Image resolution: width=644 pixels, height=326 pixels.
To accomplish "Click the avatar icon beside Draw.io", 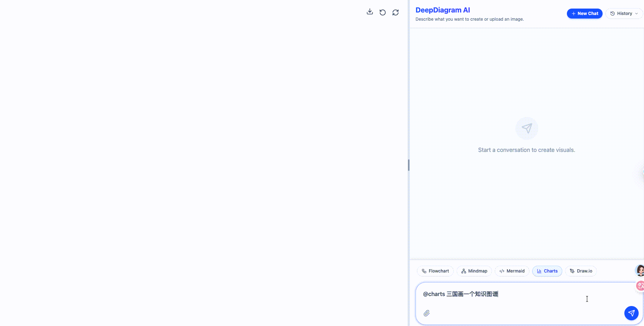I will [640, 271].
